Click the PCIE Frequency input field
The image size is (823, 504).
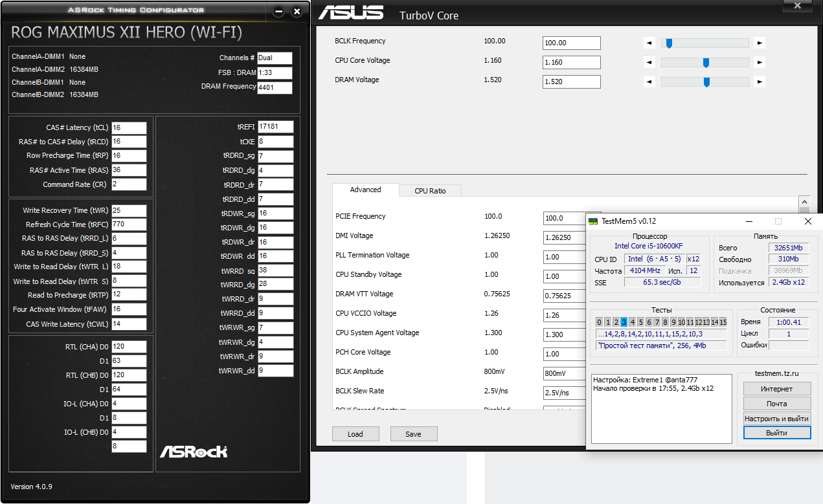[565, 218]
